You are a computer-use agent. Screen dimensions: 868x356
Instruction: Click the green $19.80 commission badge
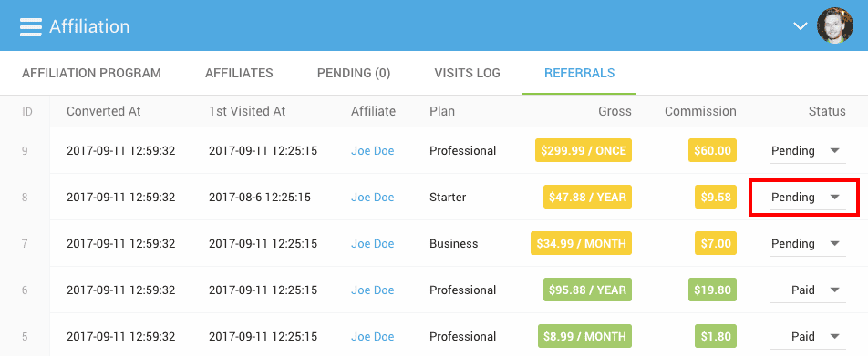point(712,290)
